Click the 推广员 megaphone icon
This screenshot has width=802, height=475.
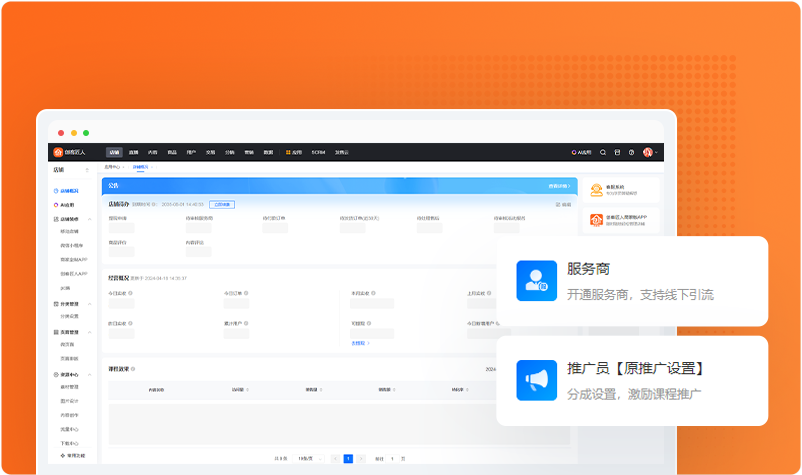(537, 380)
